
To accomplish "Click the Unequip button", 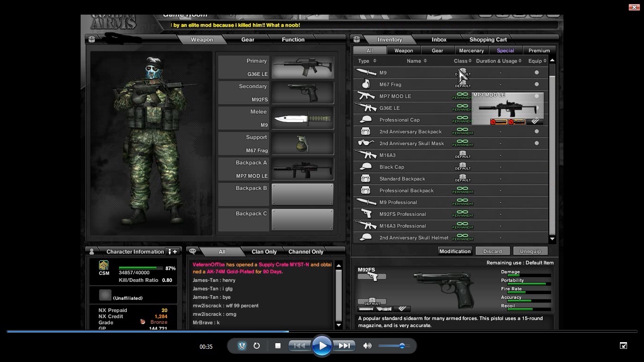I will click(x=530, y=251).
